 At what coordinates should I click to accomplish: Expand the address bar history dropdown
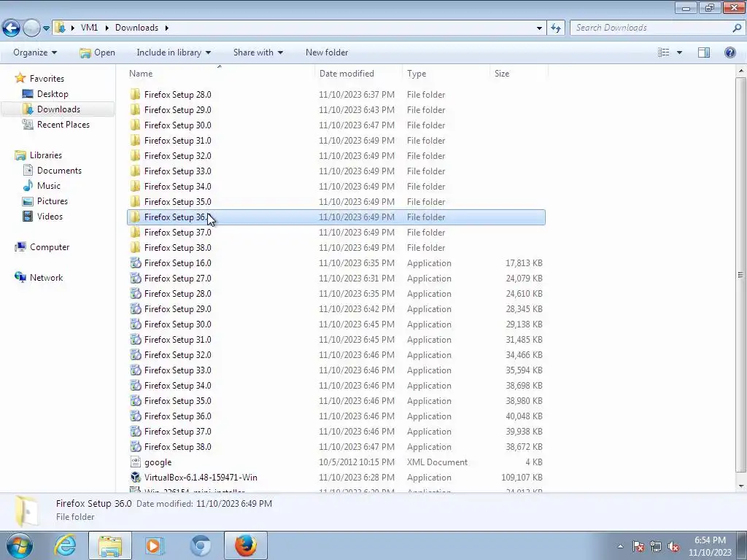pyautogui.click(x=539, y=28)
